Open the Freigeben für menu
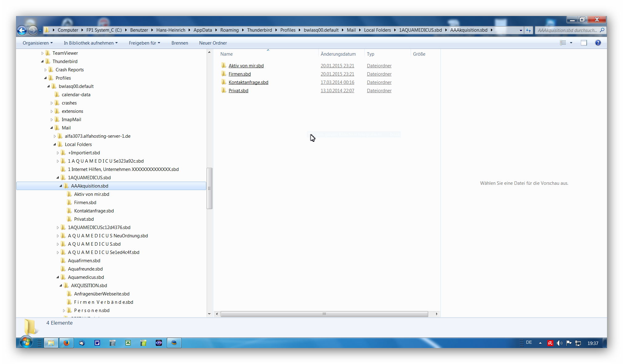623x364 pixels. pyautogui.click(x=144, y=43)
